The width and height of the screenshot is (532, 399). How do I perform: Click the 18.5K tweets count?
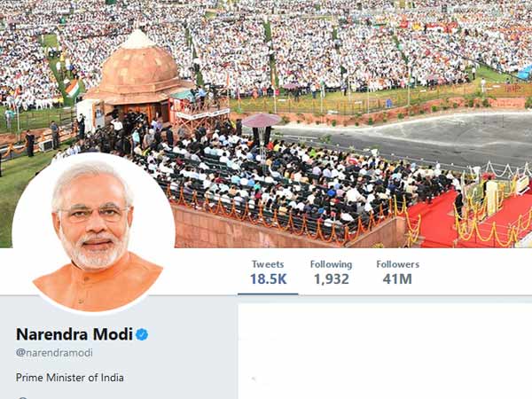(x=268, y=279)
